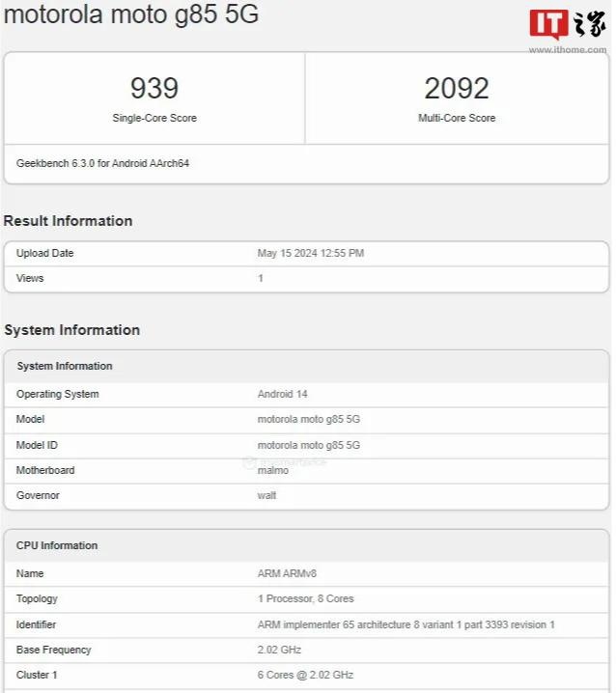Click the May 15 2024 upload date value
The image size is (616, 693).
[310, 253]
